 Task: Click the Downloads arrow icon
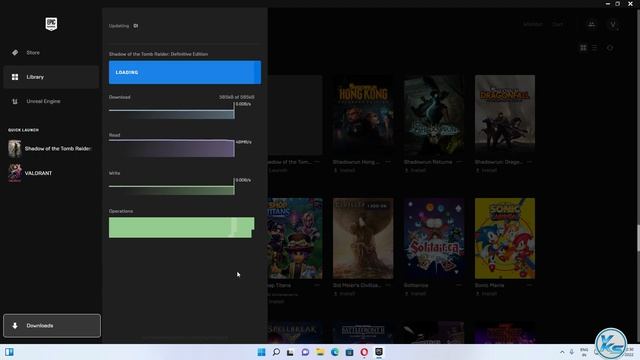[15, 326]
